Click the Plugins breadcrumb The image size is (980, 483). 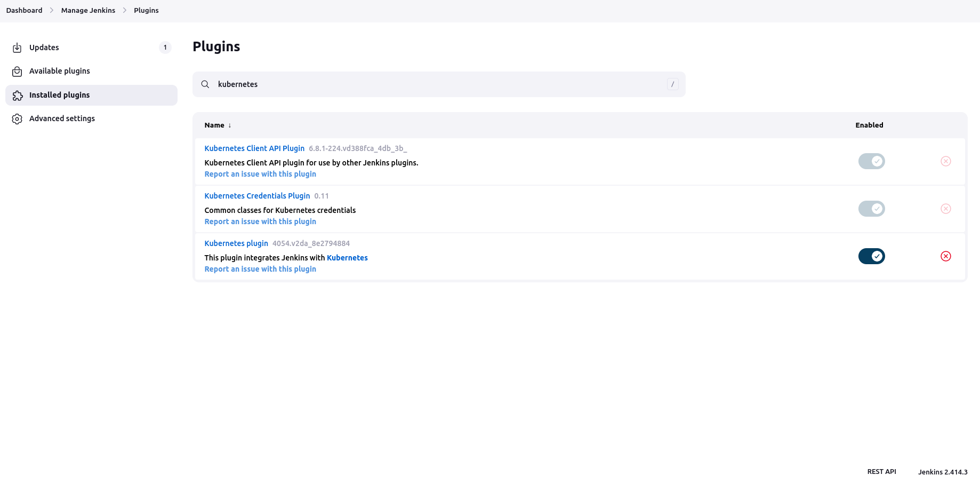(x=146, y=10)
